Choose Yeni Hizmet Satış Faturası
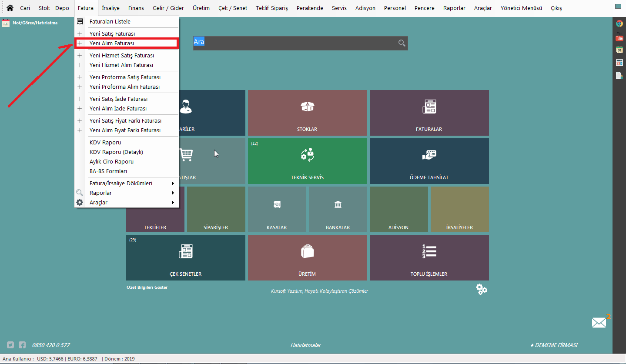This screenshot has height=364, width=626. point(127,55)
